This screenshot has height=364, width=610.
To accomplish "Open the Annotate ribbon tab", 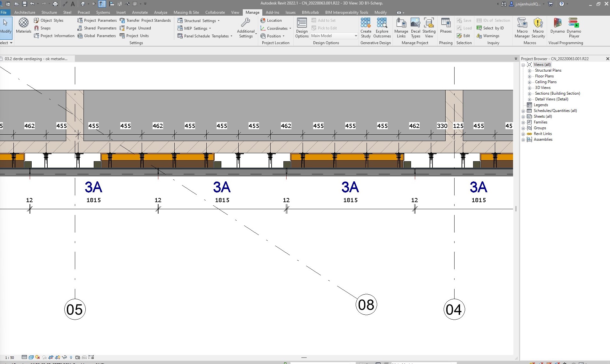I will [140, 12].
